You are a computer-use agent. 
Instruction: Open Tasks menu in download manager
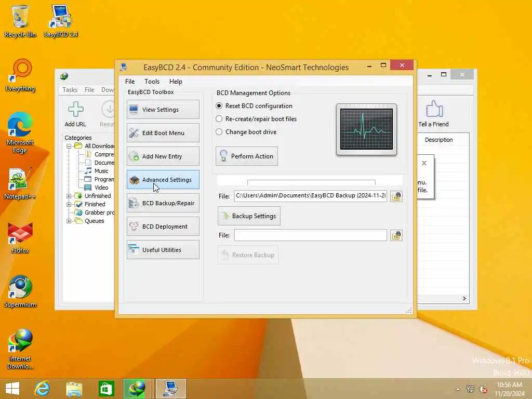coord(70,89)
